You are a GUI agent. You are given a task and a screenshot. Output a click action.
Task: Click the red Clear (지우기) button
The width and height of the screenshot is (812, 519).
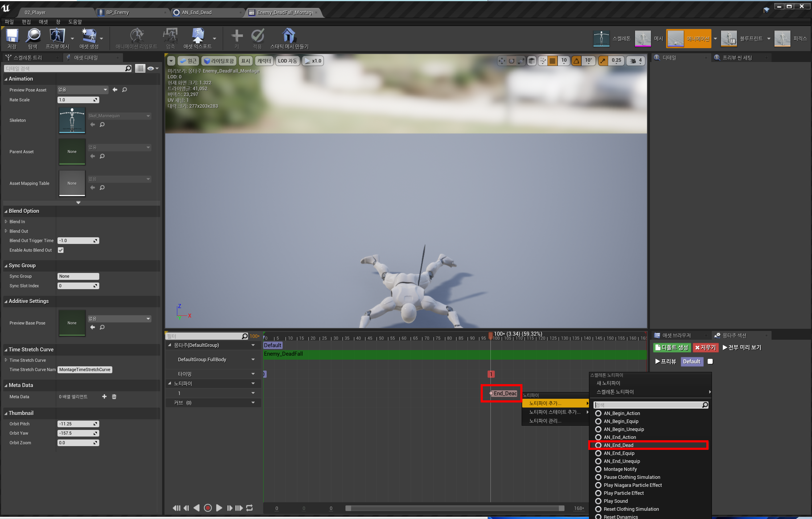(x=706, y=347)
